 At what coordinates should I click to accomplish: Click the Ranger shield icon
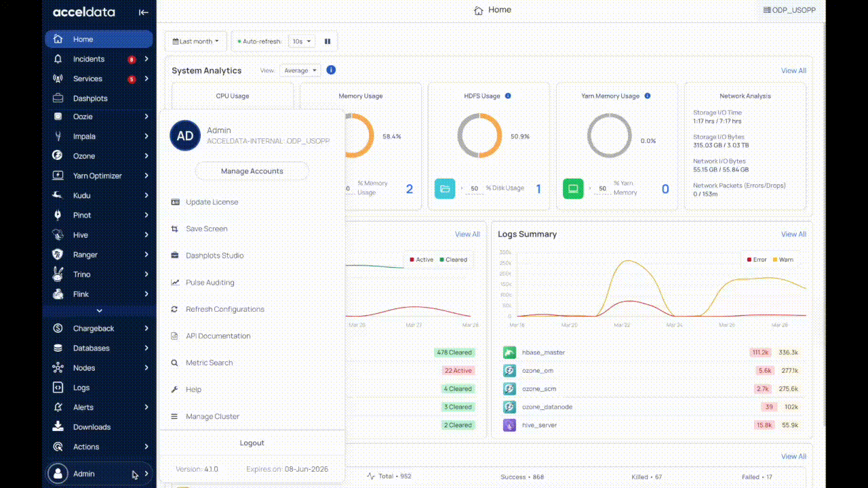point(58,255)
